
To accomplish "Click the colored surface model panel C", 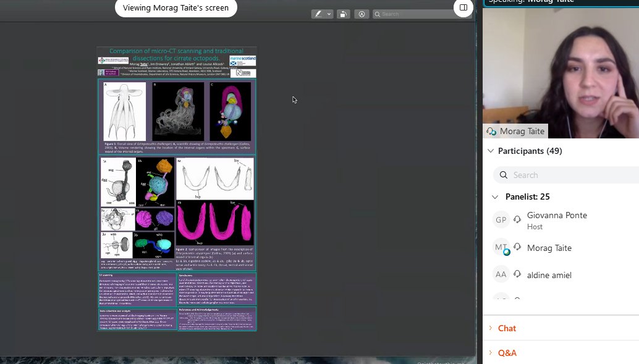I will tap(231, 111).
